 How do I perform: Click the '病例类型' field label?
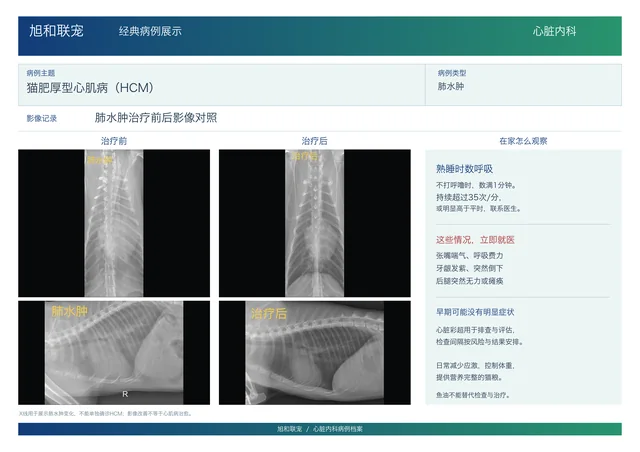click(x=452, y=73)
